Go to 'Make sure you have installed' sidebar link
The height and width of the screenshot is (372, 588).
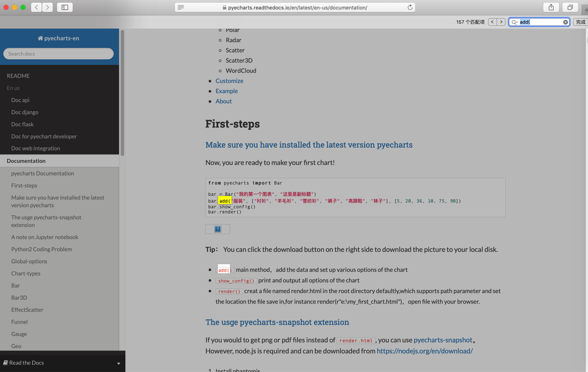tap(58, 202)
